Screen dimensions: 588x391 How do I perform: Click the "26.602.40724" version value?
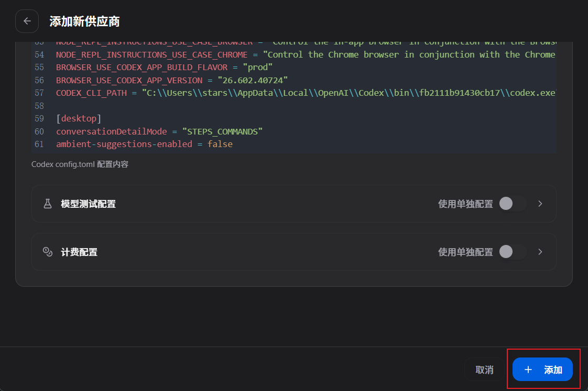click(x=253, y=80)
